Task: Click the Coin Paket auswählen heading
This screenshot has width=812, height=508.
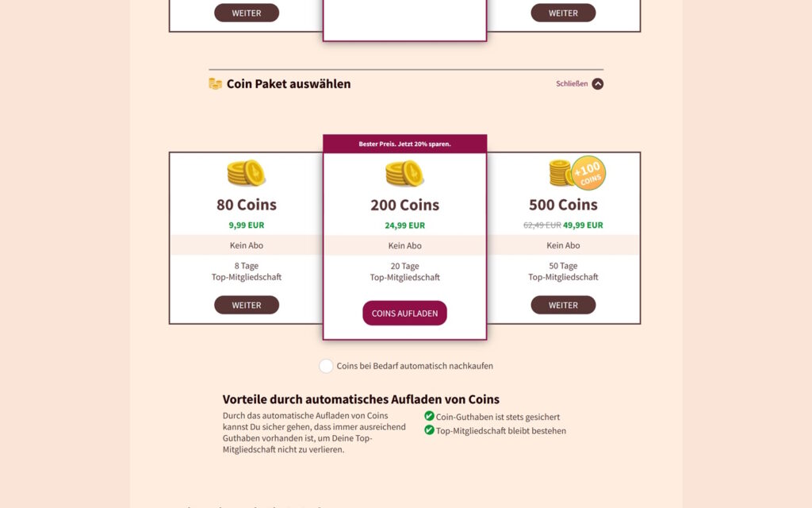Action: point(289,83)
